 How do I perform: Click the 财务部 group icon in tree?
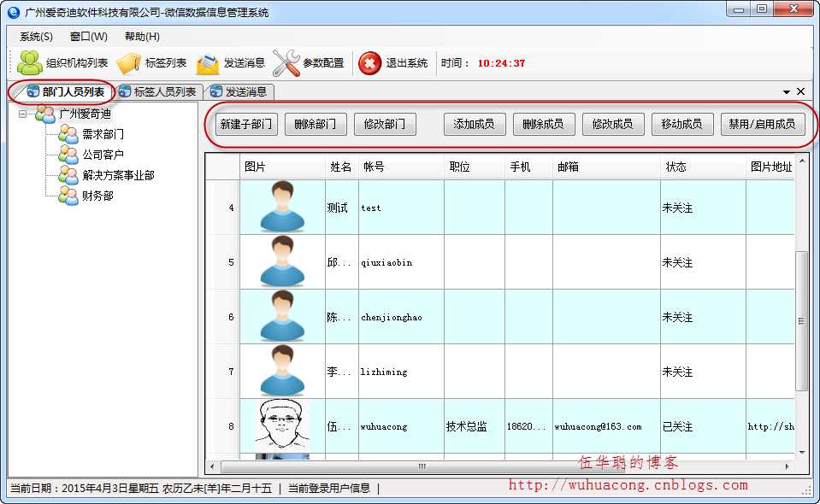click(68, 196)
